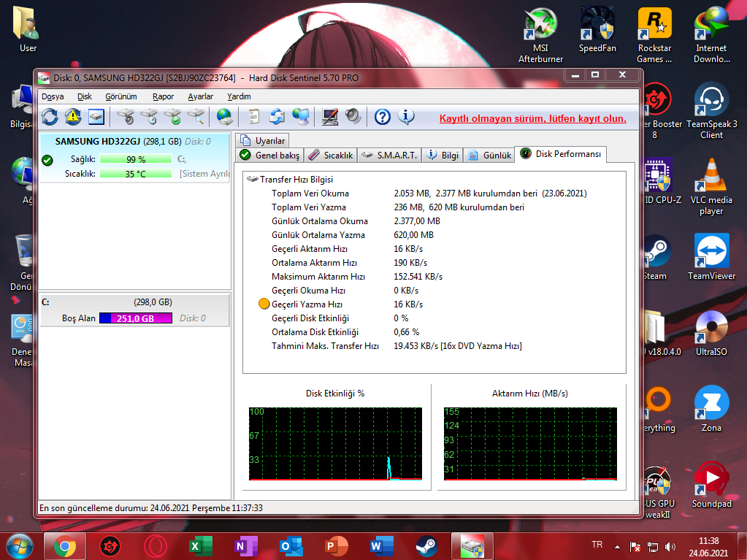
Task: Launch Opera from the taskbar
Action: click(x=156, y=546)
